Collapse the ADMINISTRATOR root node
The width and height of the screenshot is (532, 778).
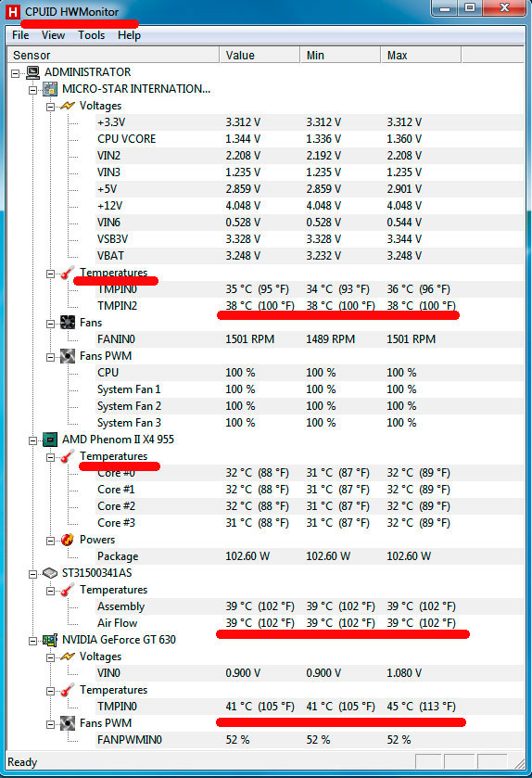point(16,73)
